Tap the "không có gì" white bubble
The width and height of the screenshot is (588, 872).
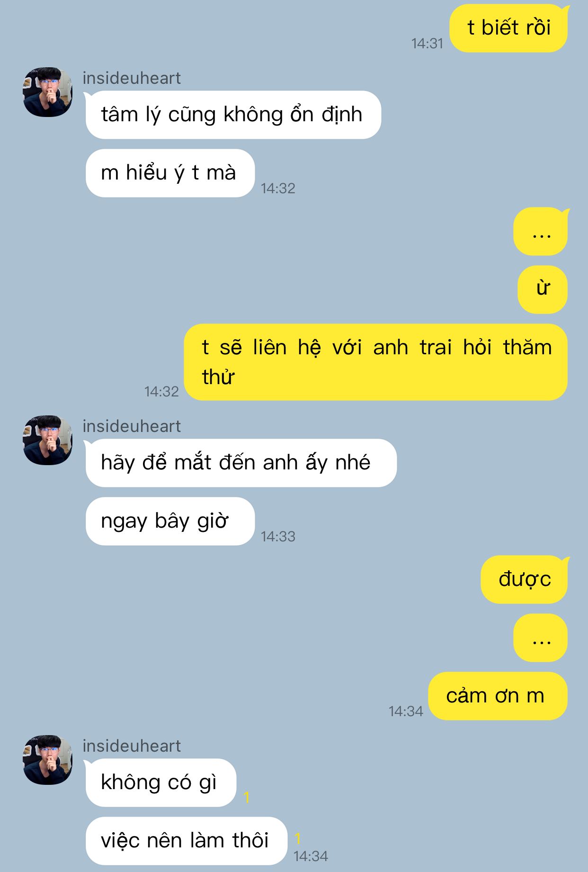click(160, 782)
